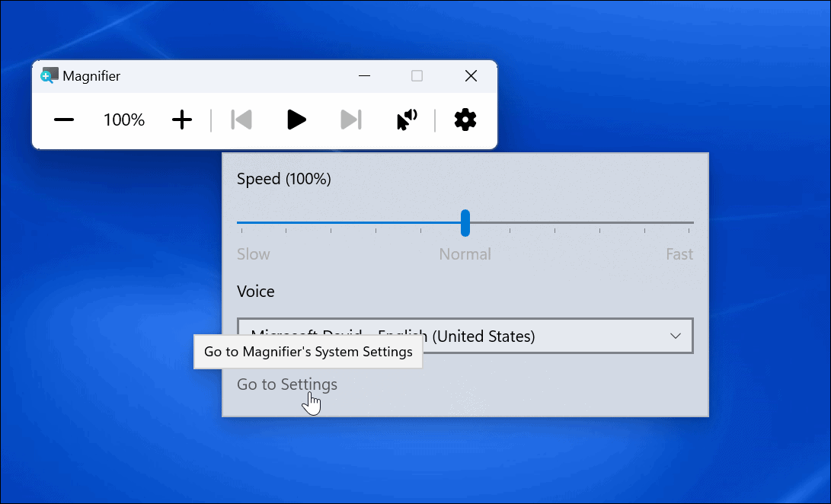Open the voice selection dropdown
This screenshot has height=504, width=831.
(465, 336)
